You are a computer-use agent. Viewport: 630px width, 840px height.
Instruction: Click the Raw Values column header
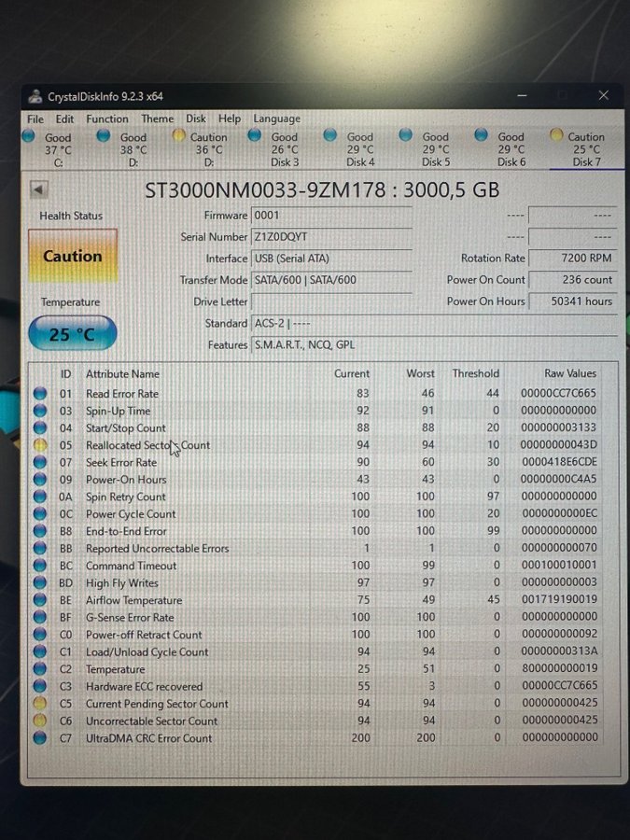(x=570, y=373)
